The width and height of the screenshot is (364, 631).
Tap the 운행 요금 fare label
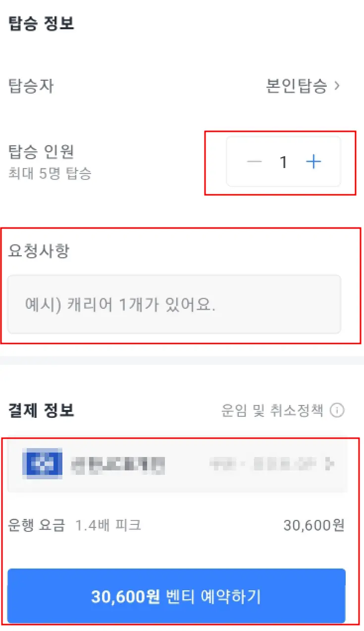pyautogui.click(x=36, y=525)
